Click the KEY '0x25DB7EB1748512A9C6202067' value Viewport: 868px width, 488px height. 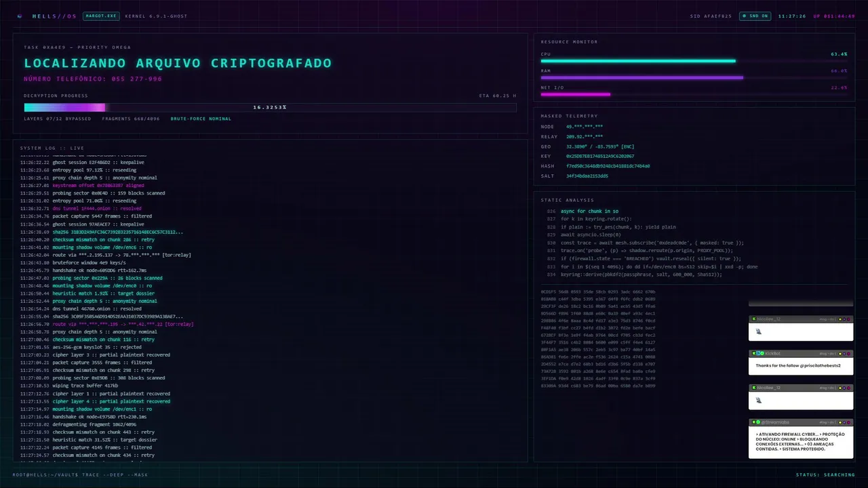[x=600, y=156]
